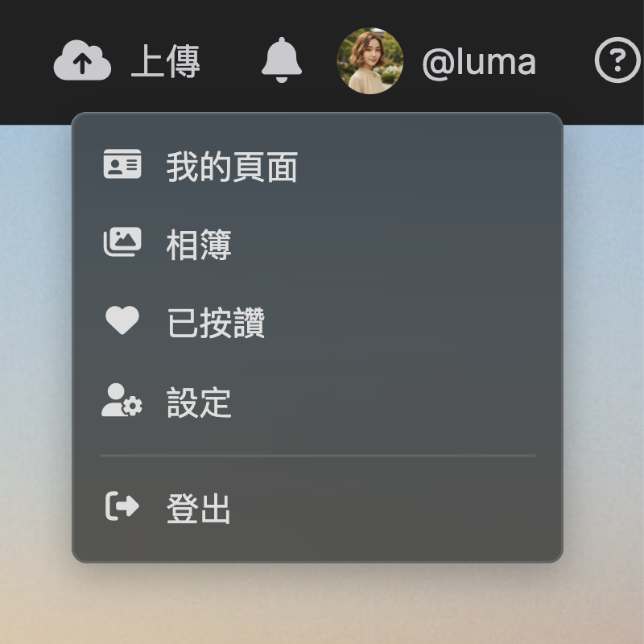Click the sign-out arrow icon beside 登出

point(122,506)
